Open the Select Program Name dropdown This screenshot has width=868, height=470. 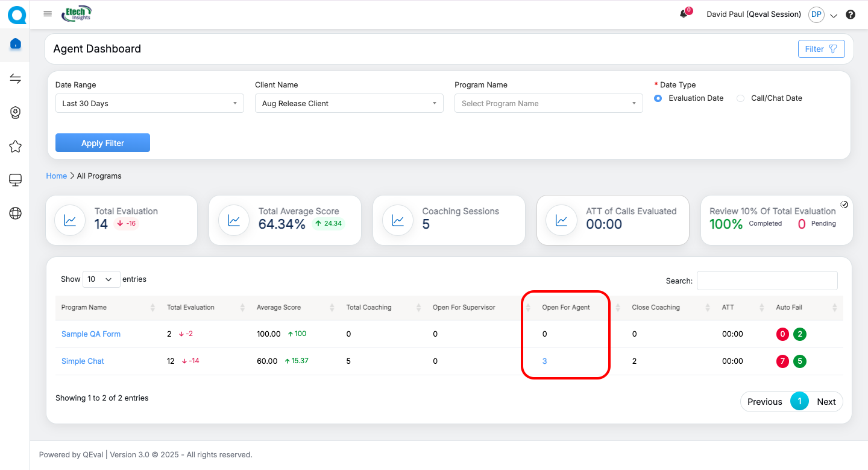[549, 103]
